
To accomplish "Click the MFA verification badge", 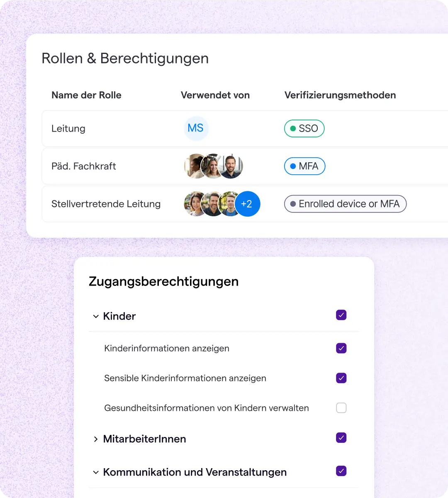I will click(x=304, y=166).
